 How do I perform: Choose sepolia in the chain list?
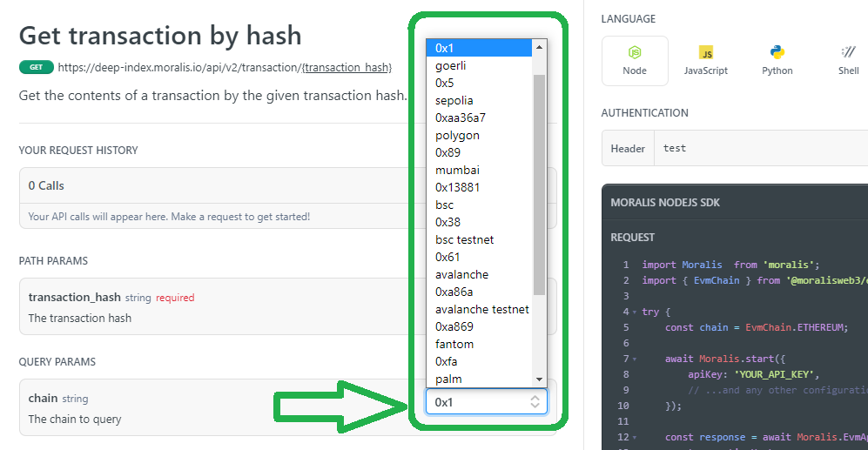tap(479, 100)
